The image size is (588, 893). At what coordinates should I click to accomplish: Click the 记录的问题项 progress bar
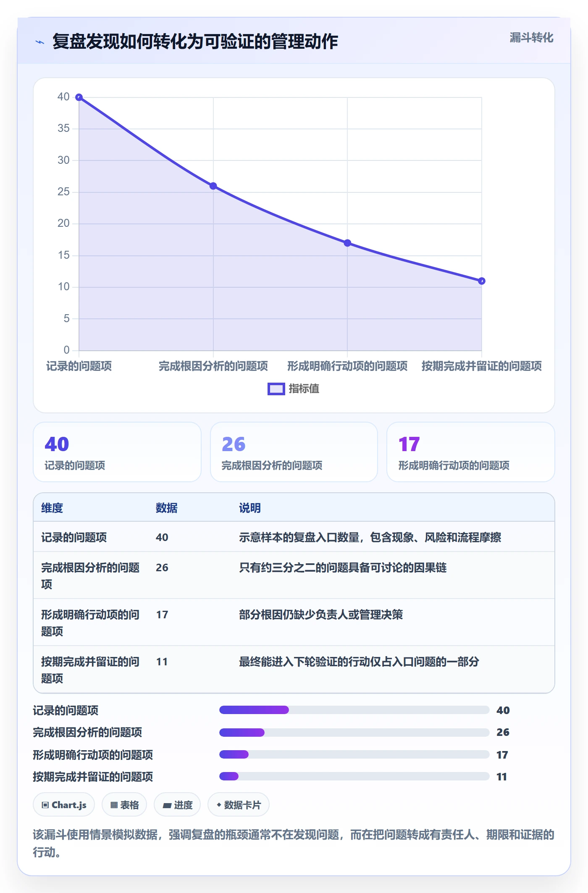(354, 710)
